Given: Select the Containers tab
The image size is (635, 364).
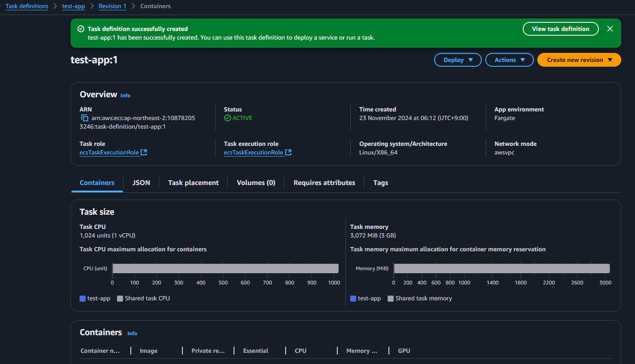Looking at the screenshot, I should 97,182.
